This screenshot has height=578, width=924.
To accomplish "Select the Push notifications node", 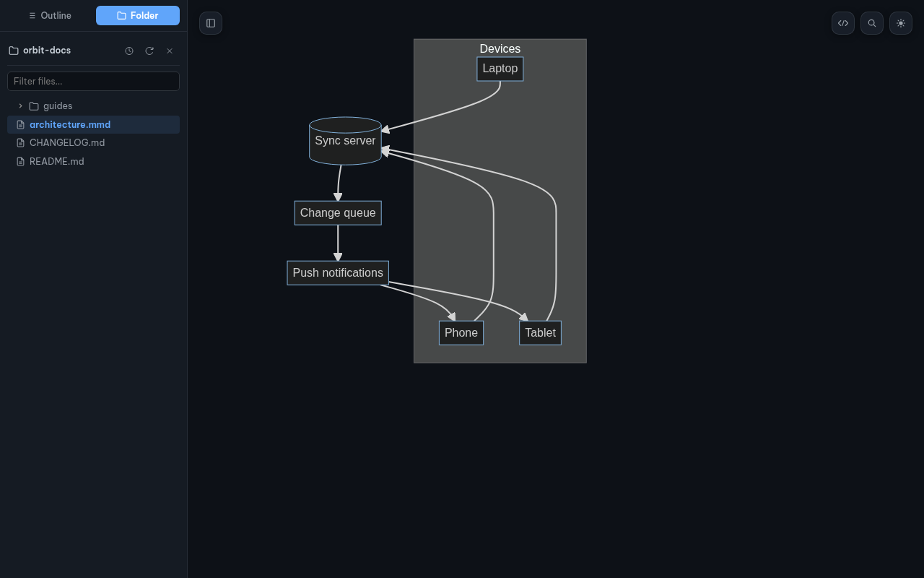I will [338, 273].
